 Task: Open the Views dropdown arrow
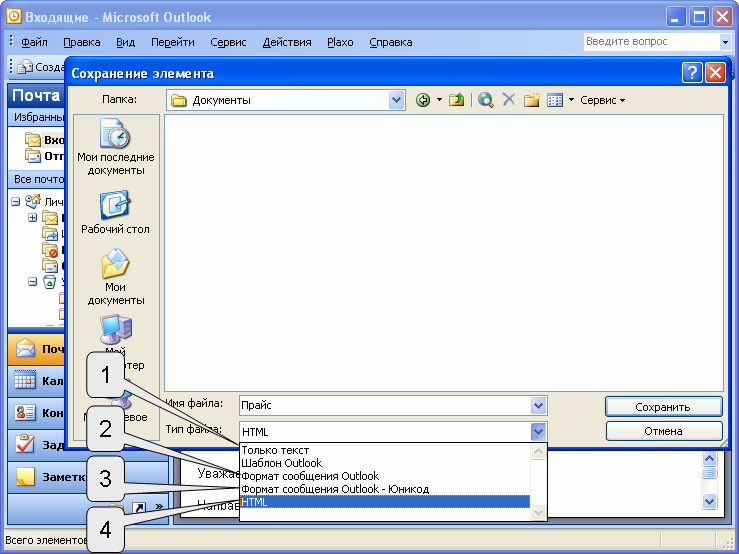pyautogui.click(x=571, y=100)
